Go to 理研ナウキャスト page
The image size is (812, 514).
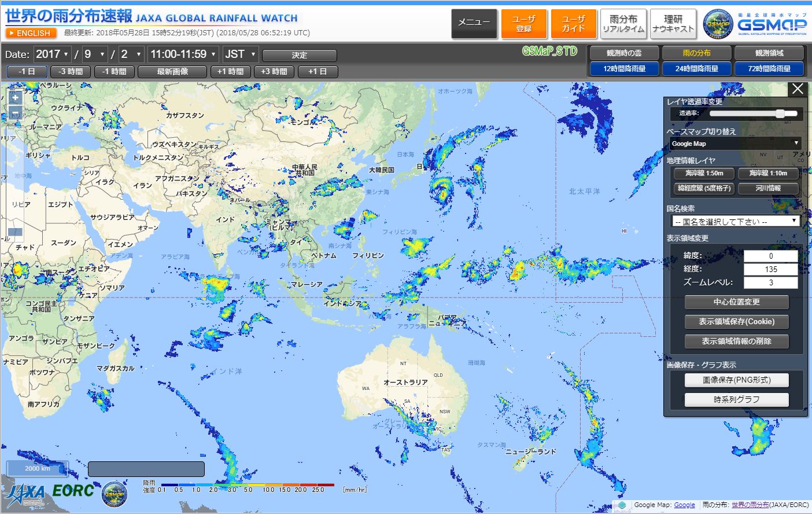[x=673, y=24]
